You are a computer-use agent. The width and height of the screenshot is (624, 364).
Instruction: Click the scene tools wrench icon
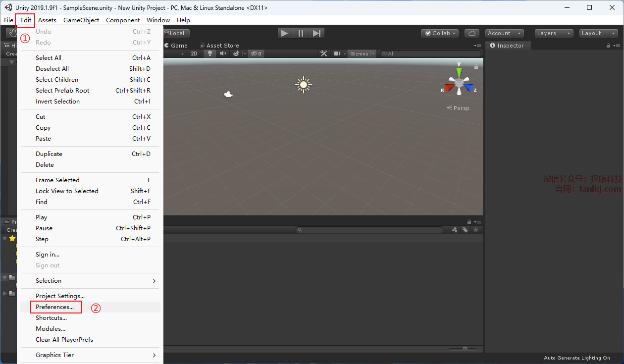click(324, 53)
